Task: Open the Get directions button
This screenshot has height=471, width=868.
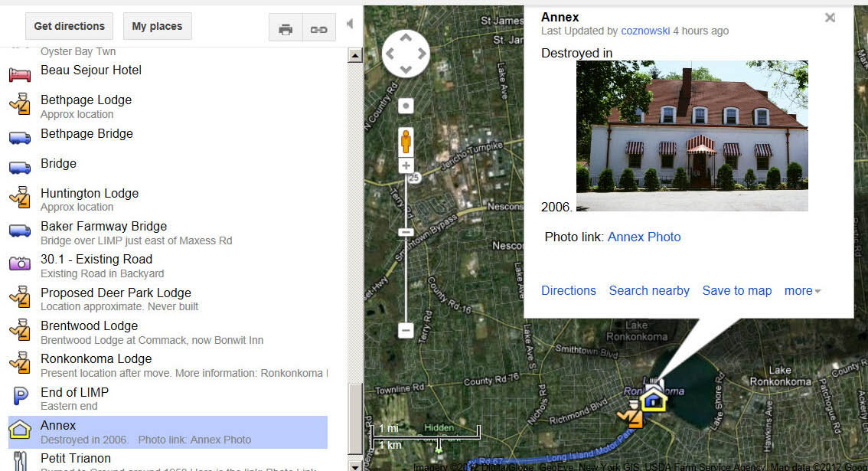Action: pyautogui.click(x=69, y=26)
